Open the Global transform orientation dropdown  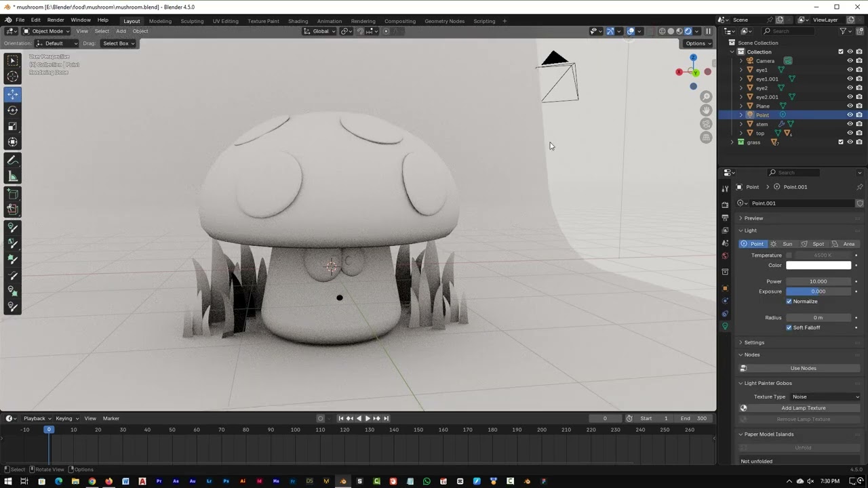[320, 31]
